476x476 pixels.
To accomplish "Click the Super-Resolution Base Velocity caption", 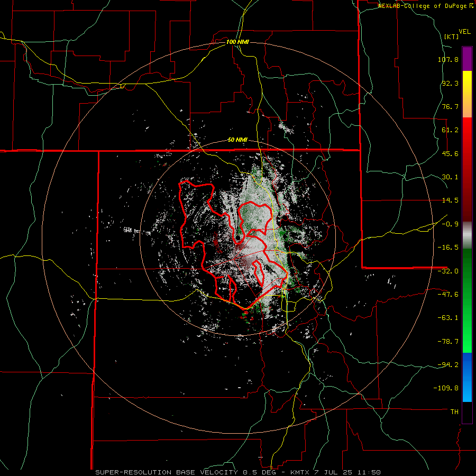I will pos(237,472).
